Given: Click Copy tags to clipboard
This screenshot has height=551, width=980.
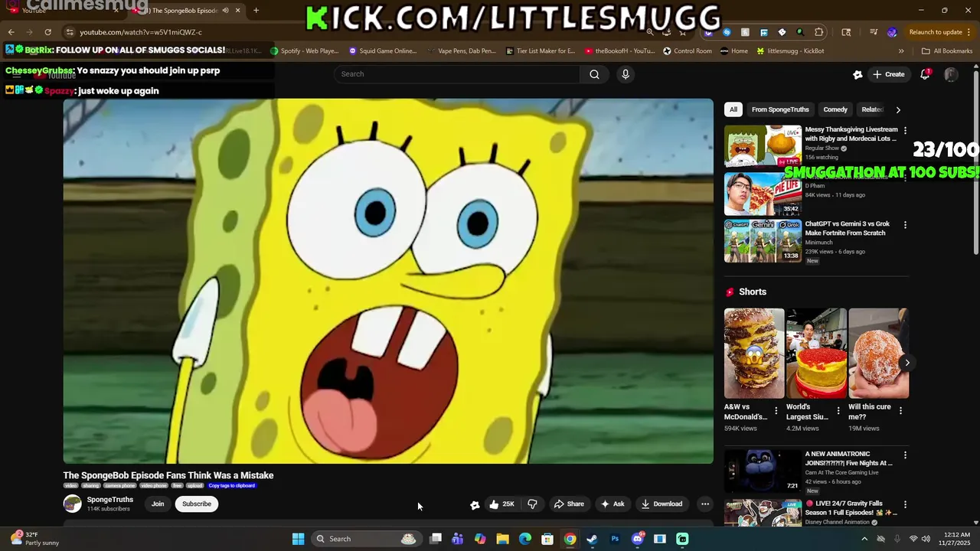Looking at the screenshot, I should [x=231, y=486].
